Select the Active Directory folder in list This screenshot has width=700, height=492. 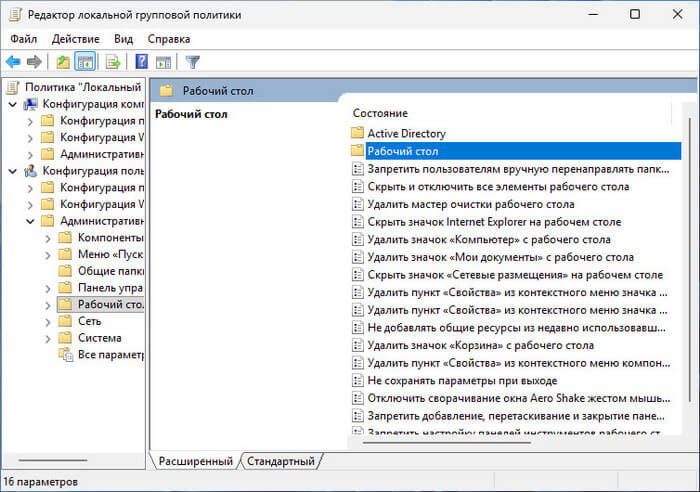pyautogui.click(x=406, y=133)
